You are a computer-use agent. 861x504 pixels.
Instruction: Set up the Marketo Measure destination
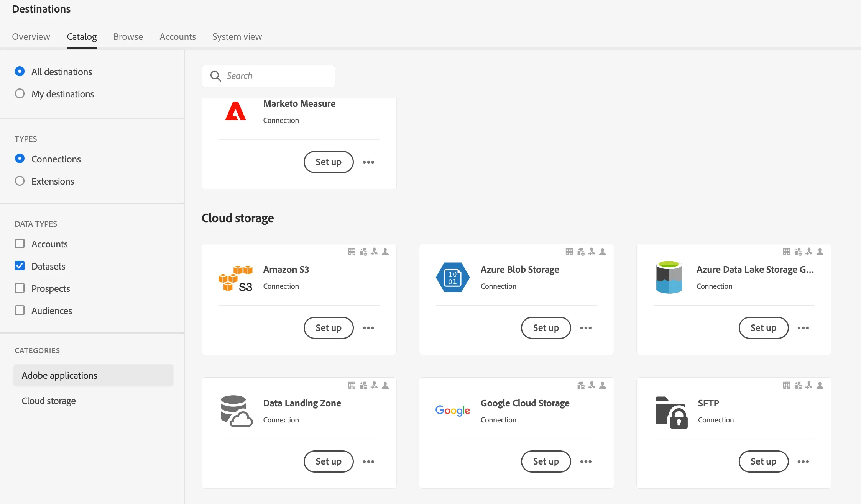(329, 162)
